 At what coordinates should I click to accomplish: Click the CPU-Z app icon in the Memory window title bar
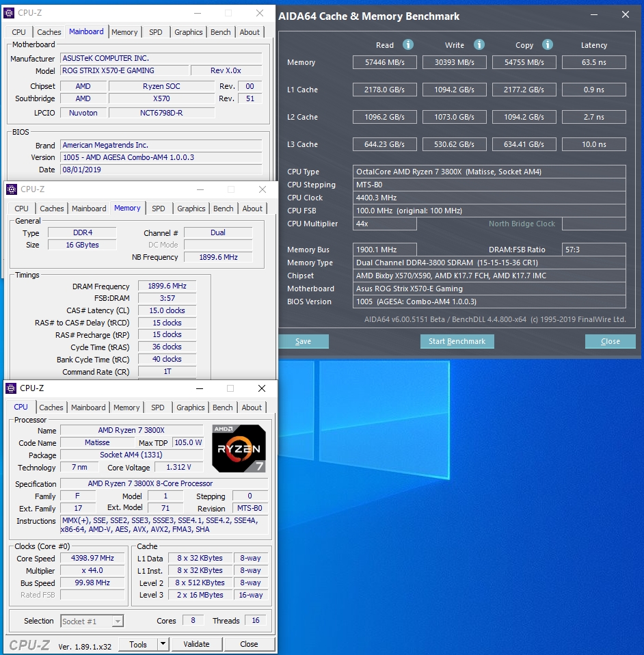(x=12, y=189)
